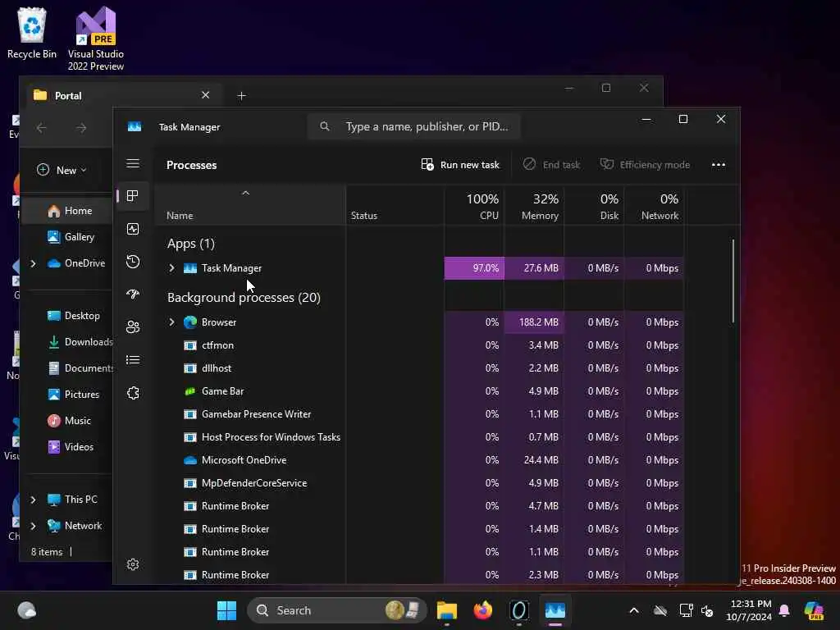Click the Microsoft Edge Browser process icon
This screenshot has width=840, height=630.
[190, 322]
